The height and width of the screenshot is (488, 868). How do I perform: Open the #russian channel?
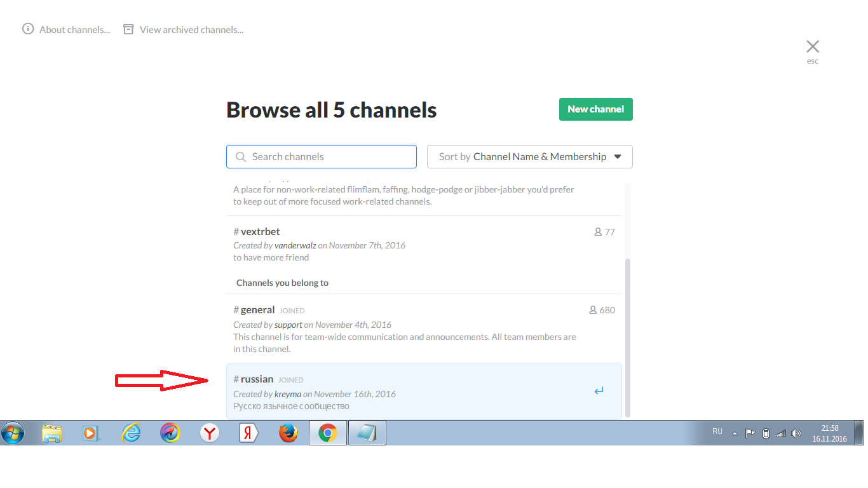(x=424, y=391)
